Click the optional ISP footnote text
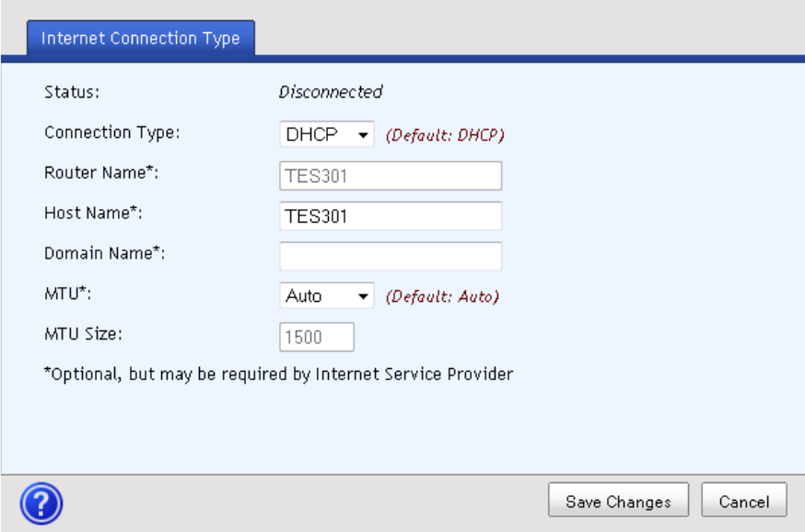 [278, 375]
